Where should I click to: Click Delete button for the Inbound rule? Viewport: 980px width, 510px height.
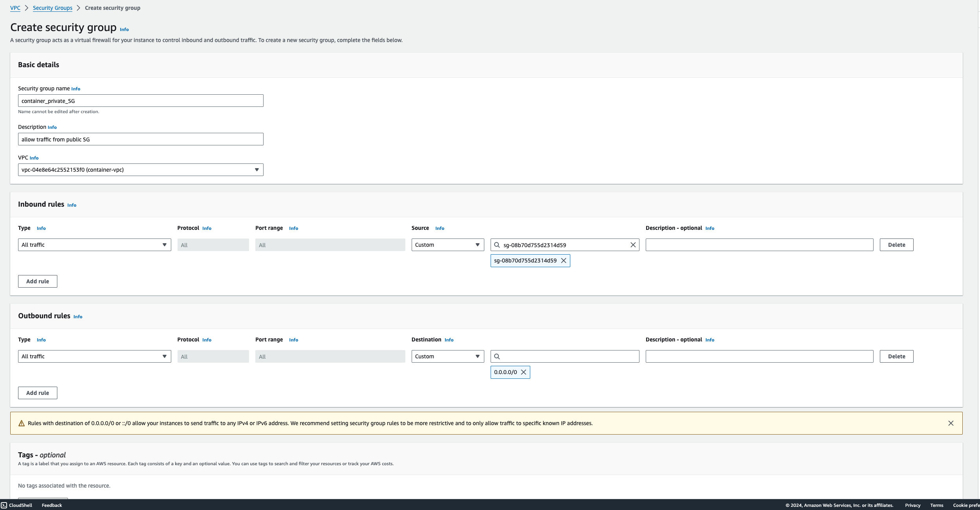pos(896,244)
